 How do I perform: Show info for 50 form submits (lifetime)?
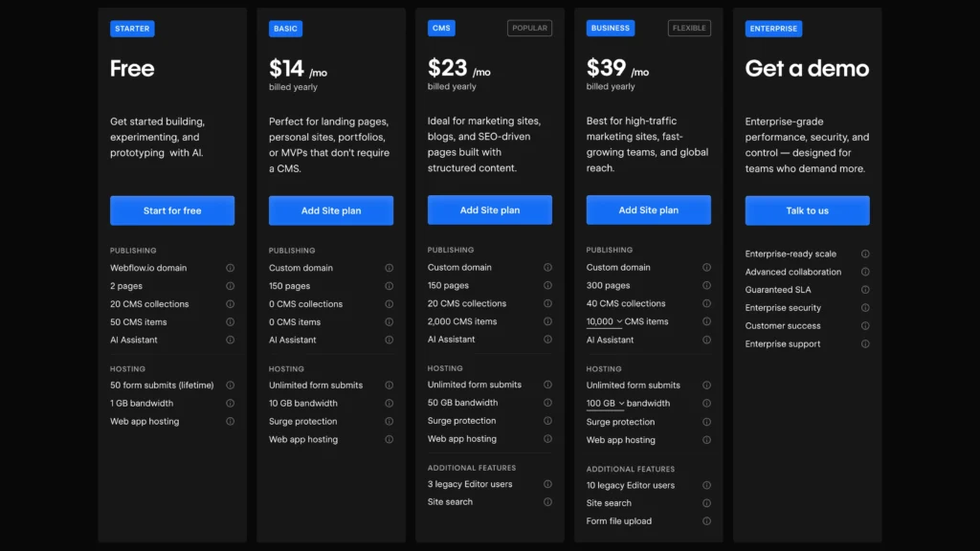coord(231,385)
